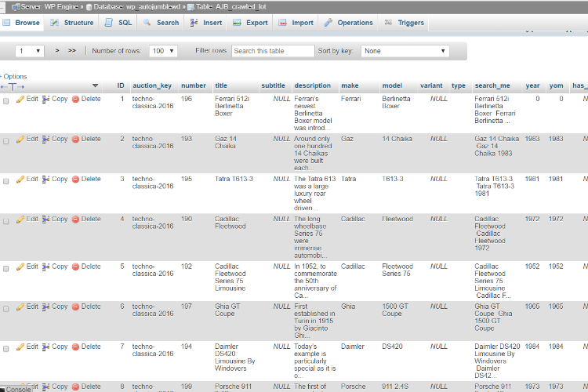This screenshot has width=588, height=392.
Task: Click the red Delete icon for row 2
Action: (75, 140)
